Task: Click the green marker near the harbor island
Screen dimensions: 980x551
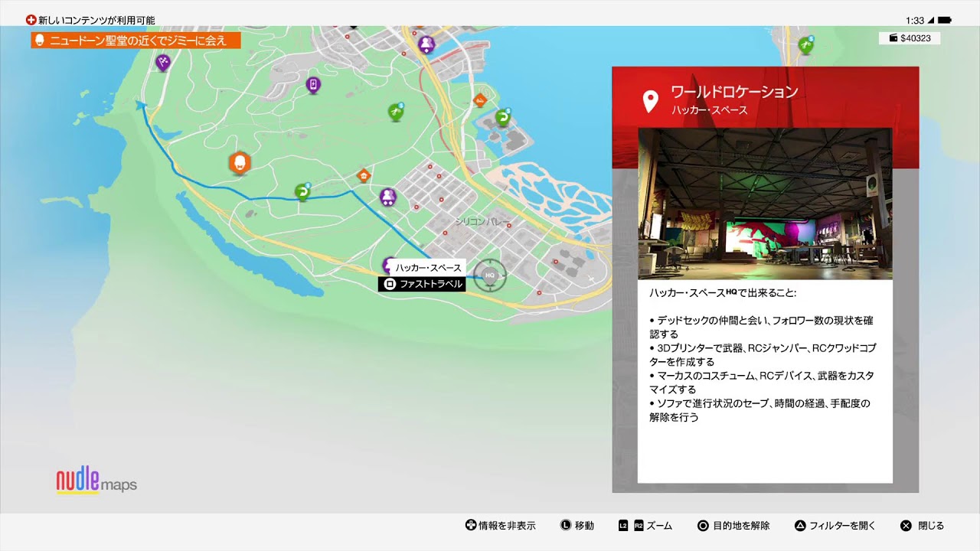Action: tap(502, 117)
